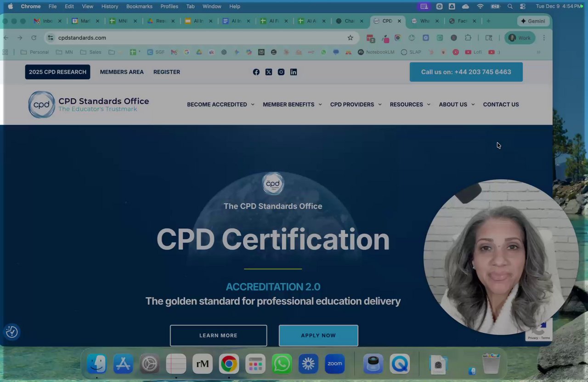
Task: Open Finder from the Dock
Action: tap(96, 364)
